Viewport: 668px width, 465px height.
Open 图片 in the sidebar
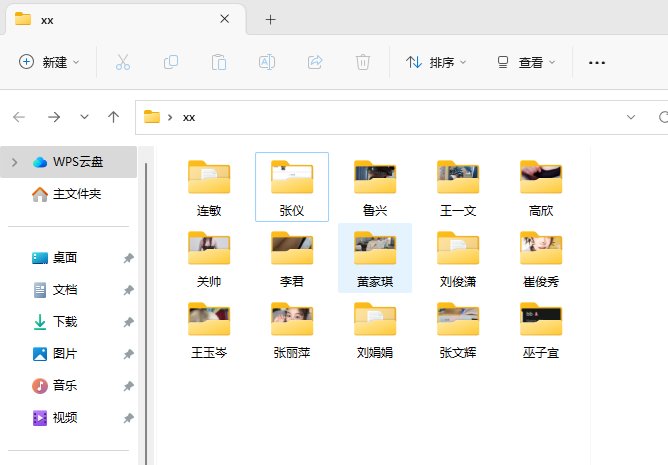pos(68,354)
